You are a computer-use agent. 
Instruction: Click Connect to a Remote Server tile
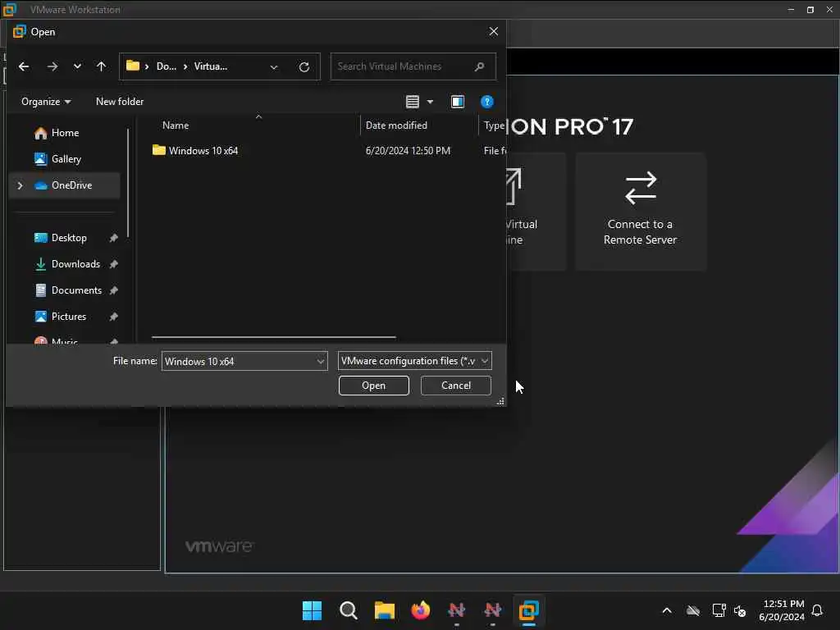pyautogui.click(x=640, y=211)
